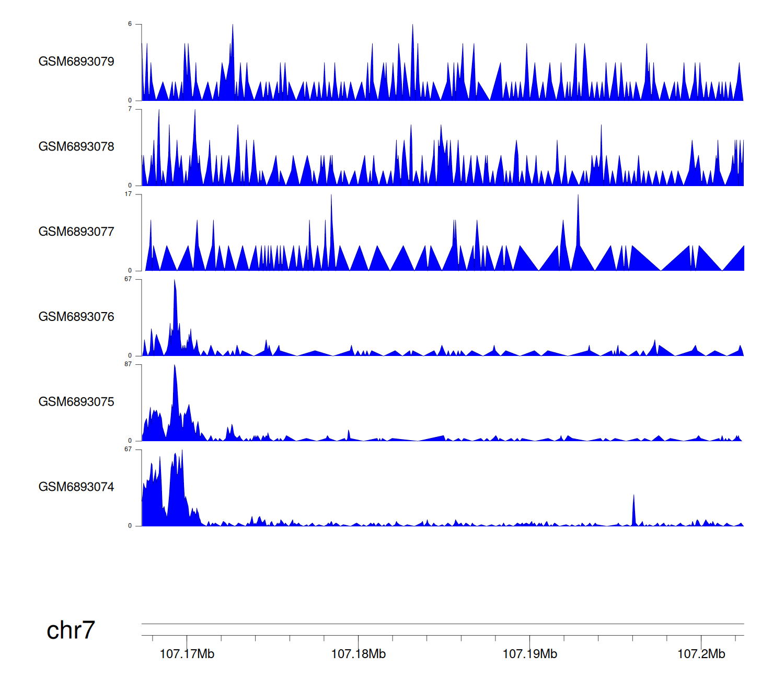Select the GSM6893078 track name
This screenshot has width=784, height=690.
[76, 147]
